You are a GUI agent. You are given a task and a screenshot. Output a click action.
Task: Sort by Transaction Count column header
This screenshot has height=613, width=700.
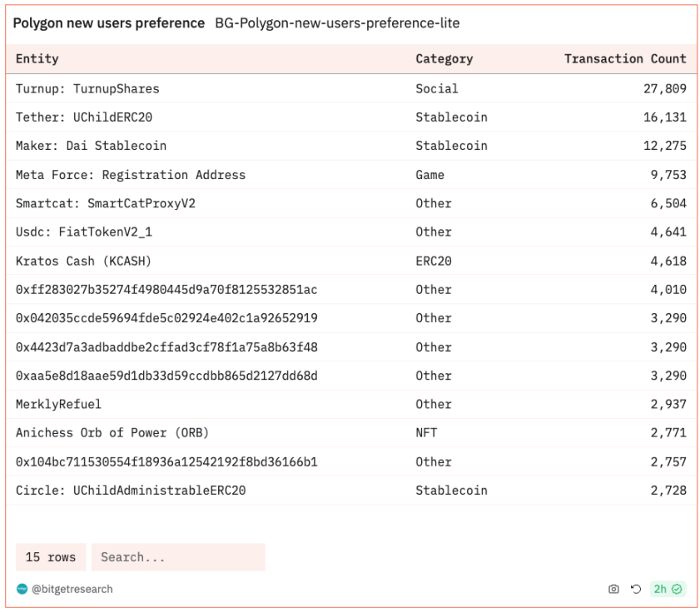click(x=624, y=59)
